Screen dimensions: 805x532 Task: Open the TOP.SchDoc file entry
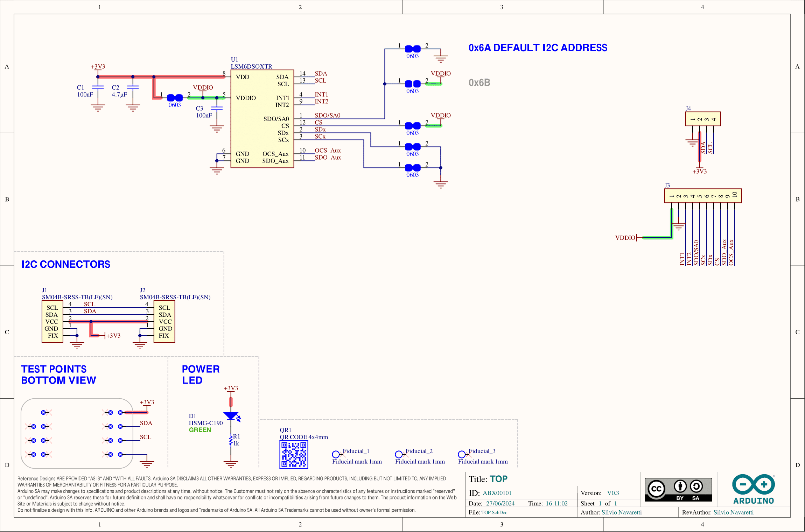(x=494, y=512)
